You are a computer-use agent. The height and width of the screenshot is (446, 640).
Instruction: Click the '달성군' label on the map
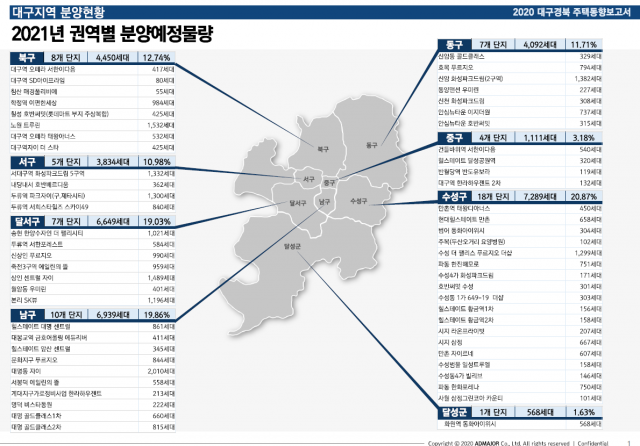[x=292, y=246]
